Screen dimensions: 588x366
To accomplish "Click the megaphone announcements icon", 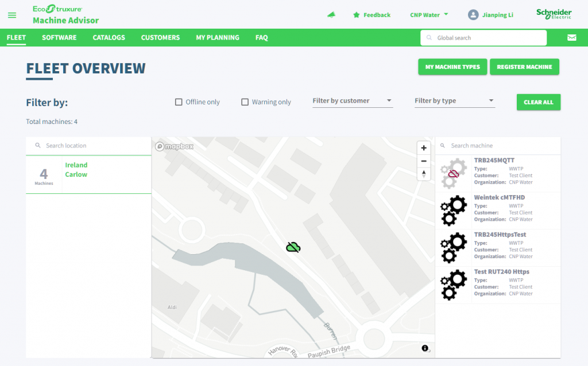I will 331,15.
